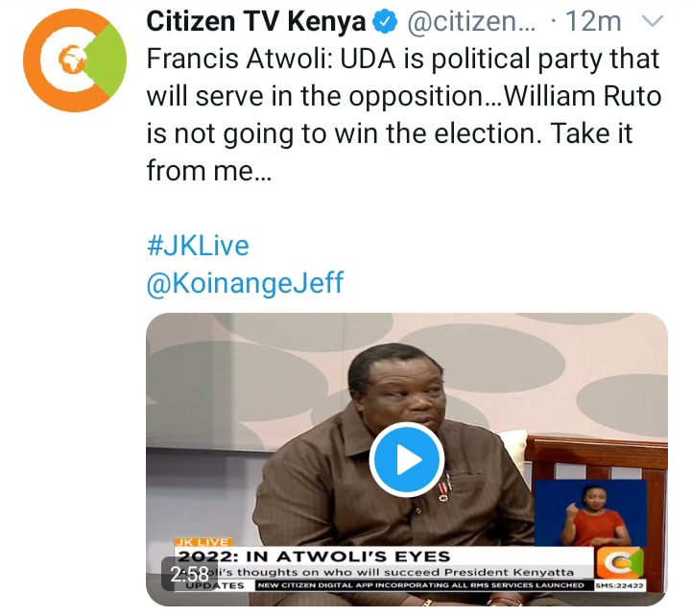Screen dimensions: 691x616
Task: Click the sign language interpreter inset
Action: click(x=590, y=513)
